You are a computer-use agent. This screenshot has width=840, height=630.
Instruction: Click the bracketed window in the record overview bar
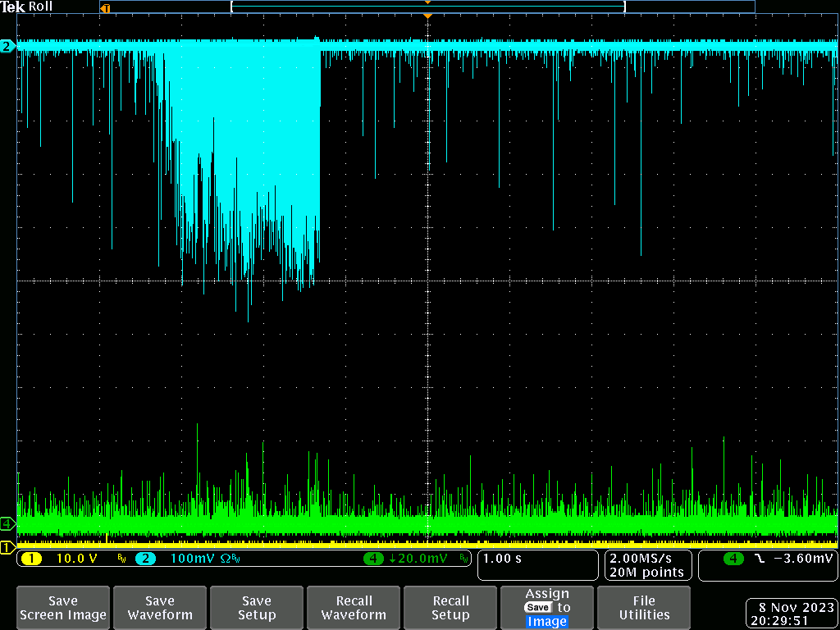coord(427,7)
